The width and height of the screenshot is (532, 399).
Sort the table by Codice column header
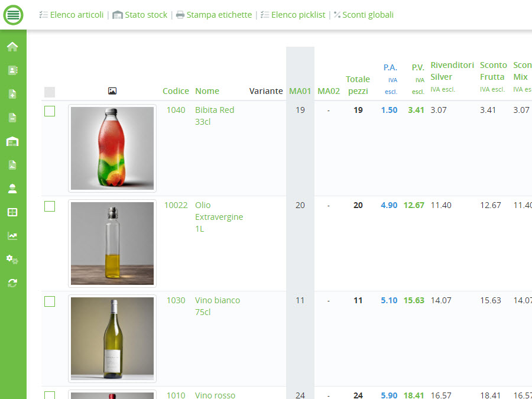(x=176, y=91)
